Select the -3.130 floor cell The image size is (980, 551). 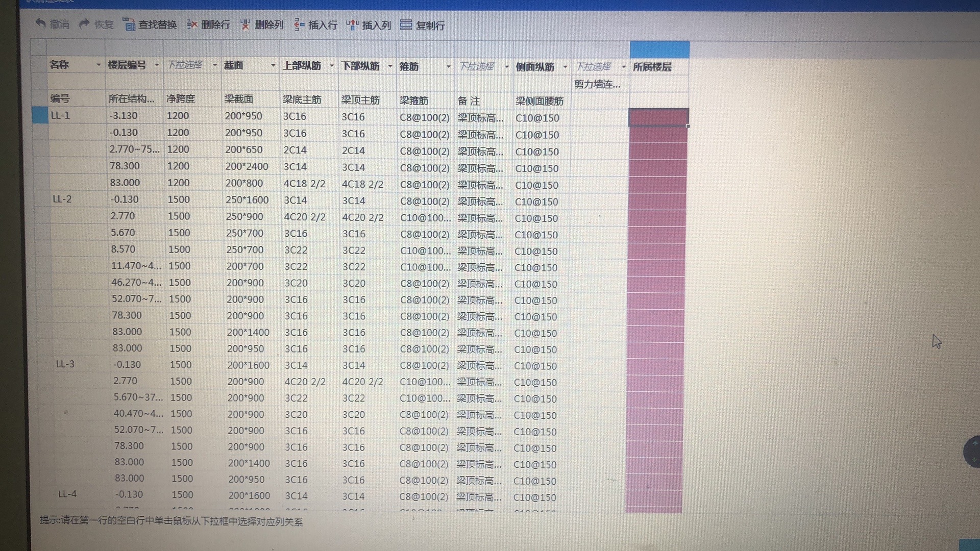[x=134, y=116]
